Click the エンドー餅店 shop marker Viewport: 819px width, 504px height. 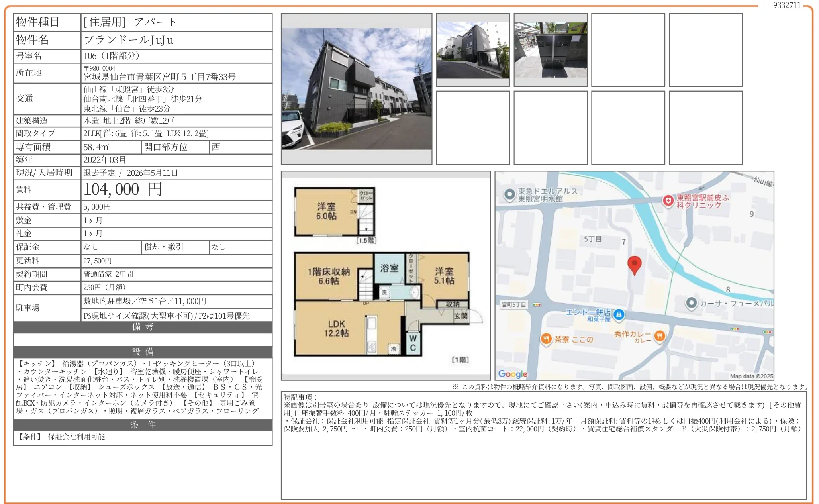pos(619,314)
